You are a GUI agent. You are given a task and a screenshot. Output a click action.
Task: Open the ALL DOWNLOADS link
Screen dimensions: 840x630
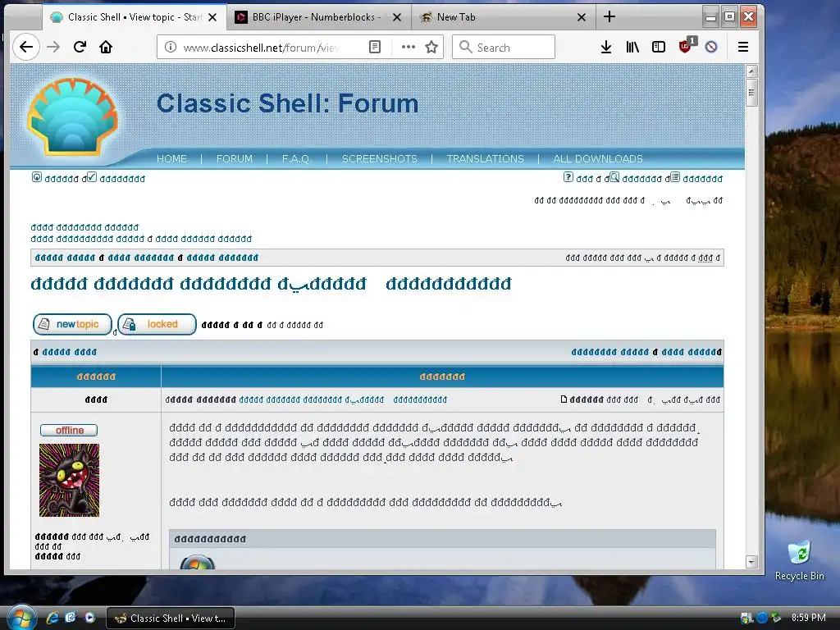598,158
